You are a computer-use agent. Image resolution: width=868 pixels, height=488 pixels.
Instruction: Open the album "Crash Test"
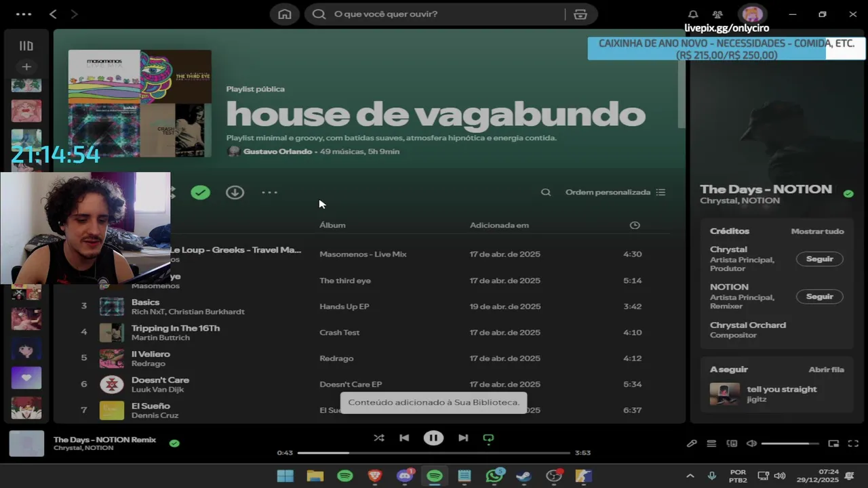[340, 333]
